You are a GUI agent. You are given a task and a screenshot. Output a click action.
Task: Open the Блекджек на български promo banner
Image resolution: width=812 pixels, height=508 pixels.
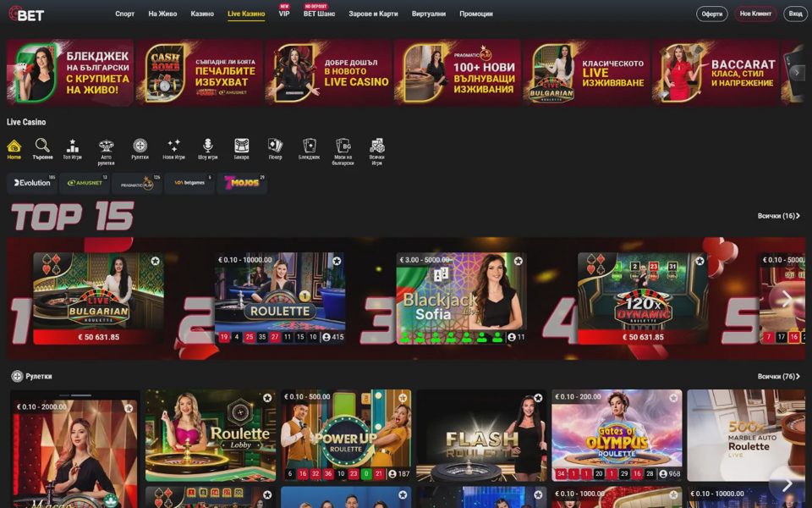(70, 73)
